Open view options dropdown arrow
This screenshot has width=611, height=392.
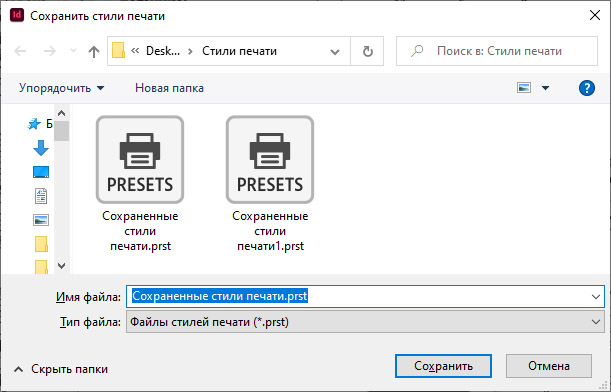(546, 88)
